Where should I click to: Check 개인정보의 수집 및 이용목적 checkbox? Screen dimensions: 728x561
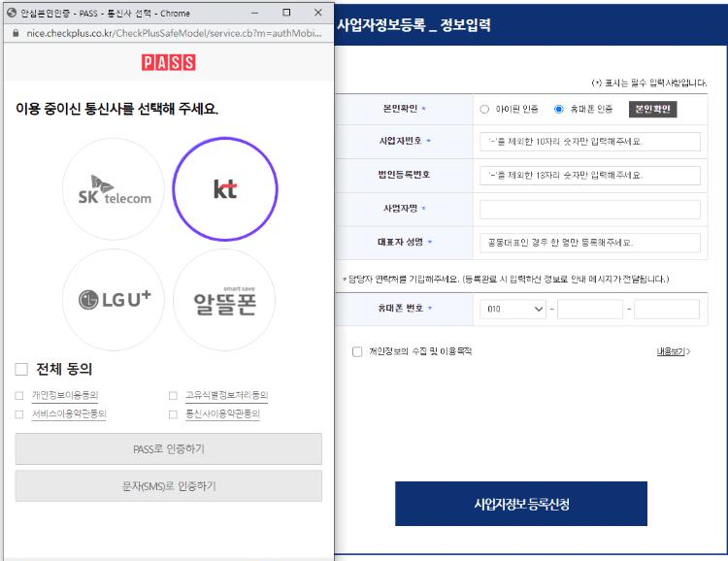pyautogui.click(x=357, y=351)
